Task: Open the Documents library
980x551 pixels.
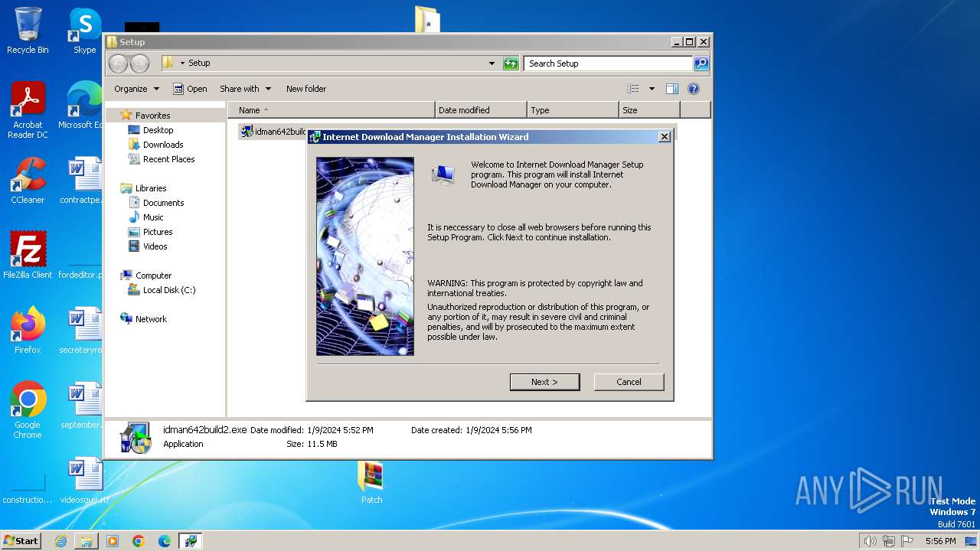Action: point(163,203)
